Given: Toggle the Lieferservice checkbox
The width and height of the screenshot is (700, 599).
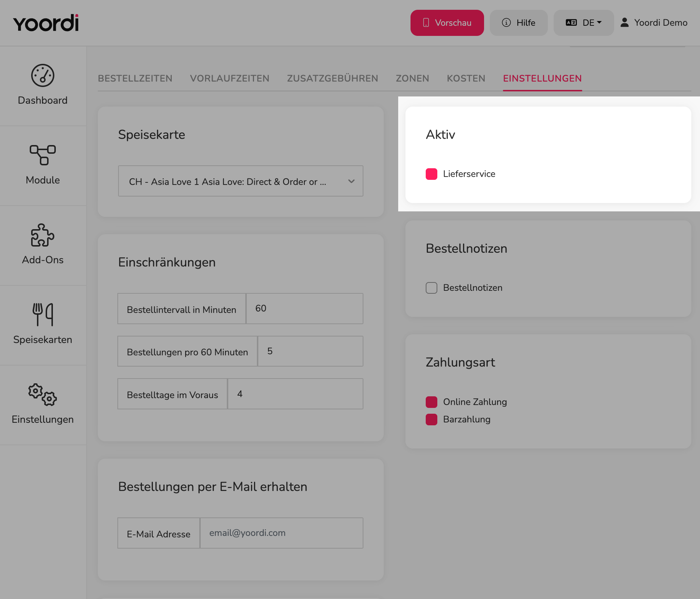Looking at the screenshot, I should pos(432,174).
